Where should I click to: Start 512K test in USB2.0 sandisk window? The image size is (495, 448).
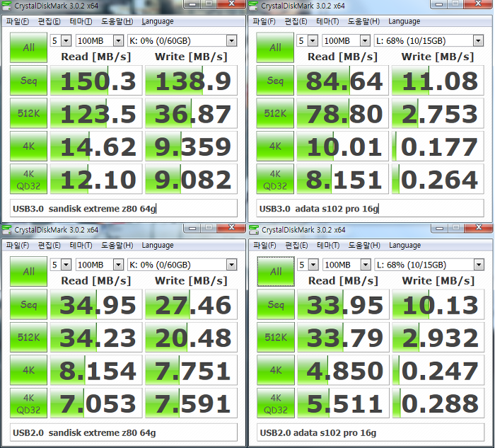click(28, 337)
